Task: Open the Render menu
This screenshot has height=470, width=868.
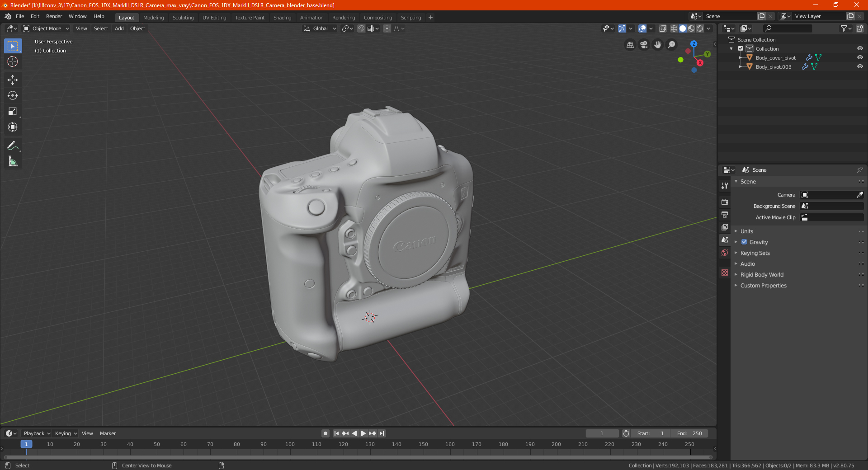Action: 54,16
